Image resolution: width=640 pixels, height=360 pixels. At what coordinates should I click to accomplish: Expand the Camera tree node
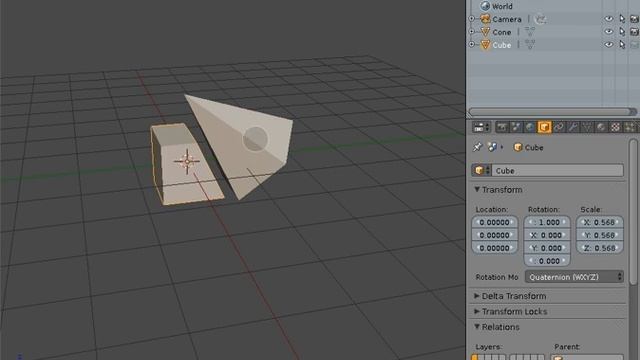coord(472,19)
